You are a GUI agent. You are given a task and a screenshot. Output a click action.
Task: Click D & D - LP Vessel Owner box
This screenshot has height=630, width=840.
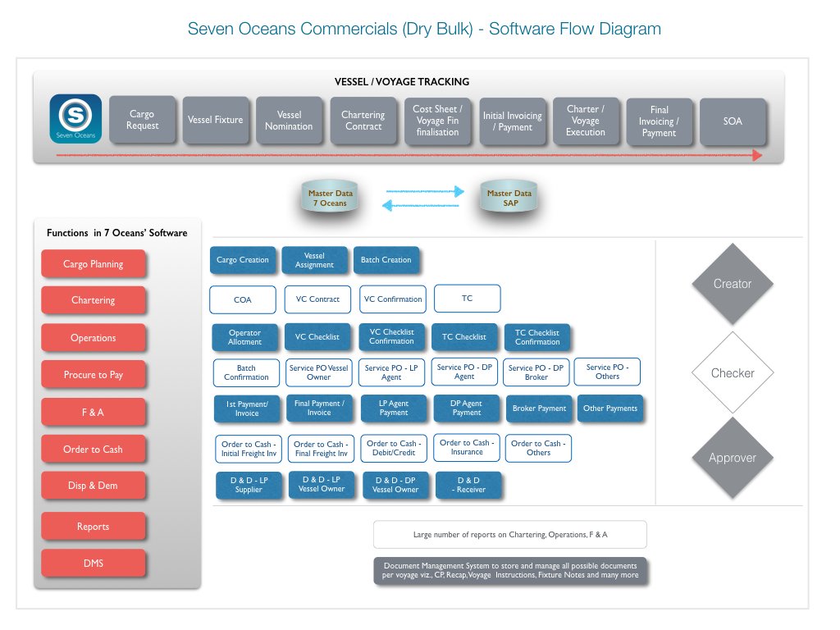(322, 484)
